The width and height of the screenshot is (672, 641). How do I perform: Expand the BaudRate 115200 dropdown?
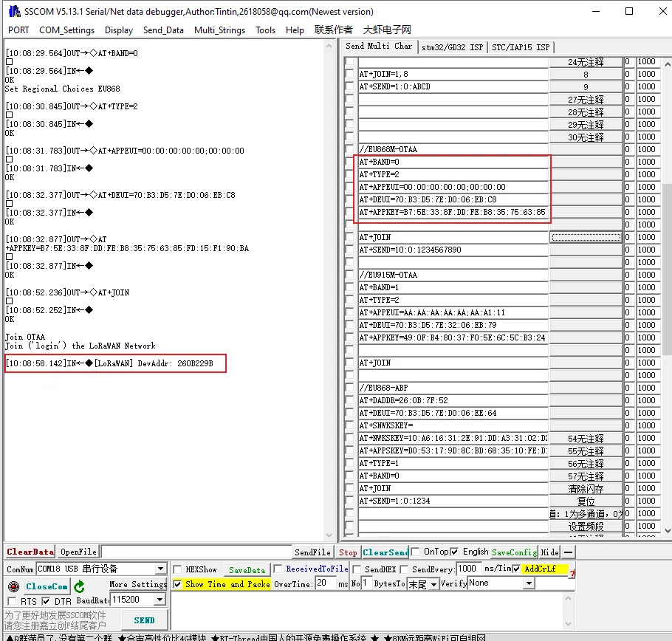(x=160, y=600)
